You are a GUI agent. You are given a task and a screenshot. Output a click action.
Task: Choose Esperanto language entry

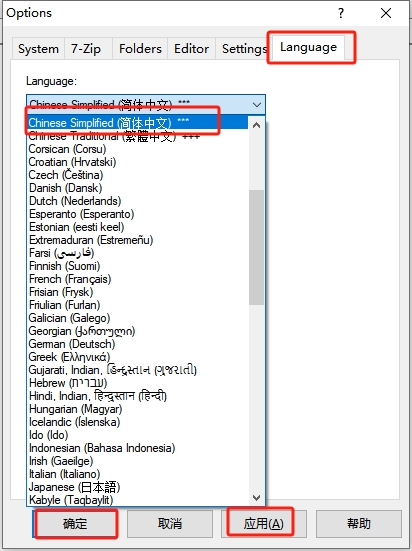coord(138,214)
